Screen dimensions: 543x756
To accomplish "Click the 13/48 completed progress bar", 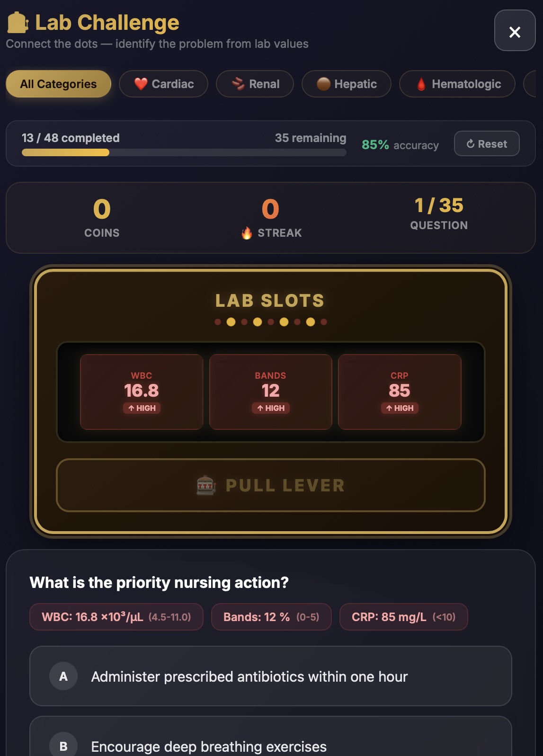I will click(x=184, y=153).
